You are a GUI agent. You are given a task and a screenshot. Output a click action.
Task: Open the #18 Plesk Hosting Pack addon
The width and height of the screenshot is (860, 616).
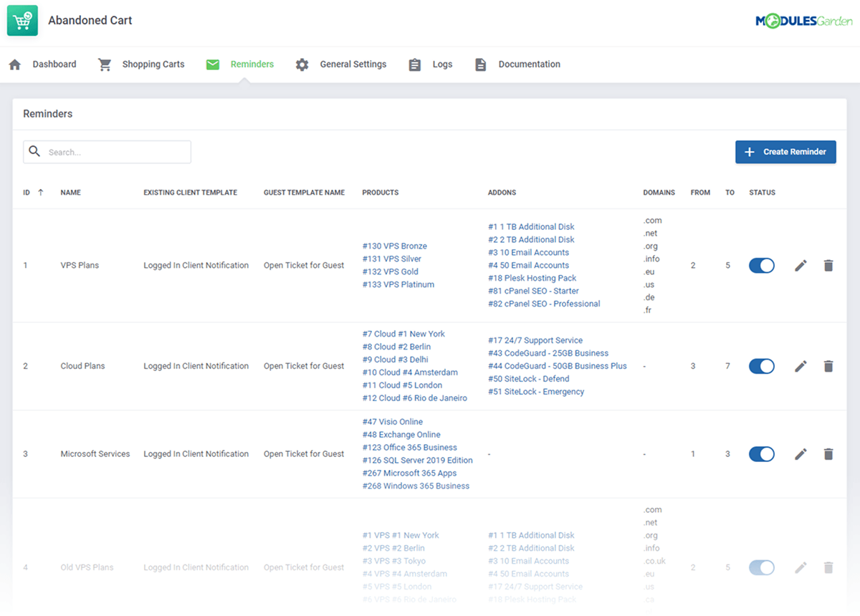[x=532, y=279]
